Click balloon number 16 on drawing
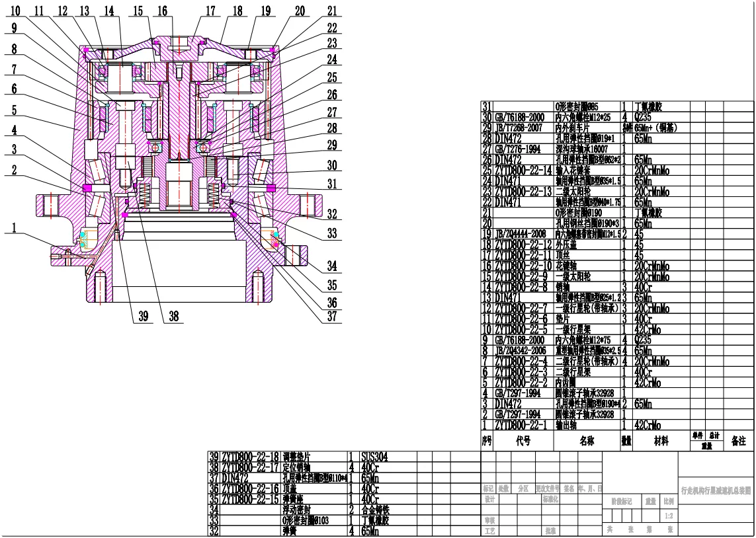Viewport: 756px width, 538px height. (163, 11)
